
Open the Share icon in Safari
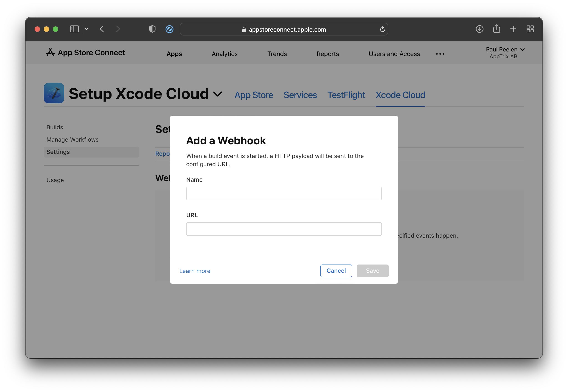click(497, 28)
